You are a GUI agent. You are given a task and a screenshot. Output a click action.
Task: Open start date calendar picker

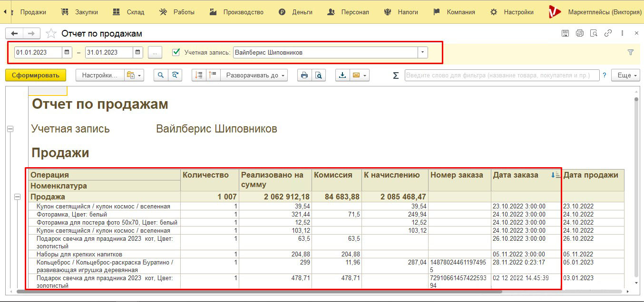tap(67, 52)
